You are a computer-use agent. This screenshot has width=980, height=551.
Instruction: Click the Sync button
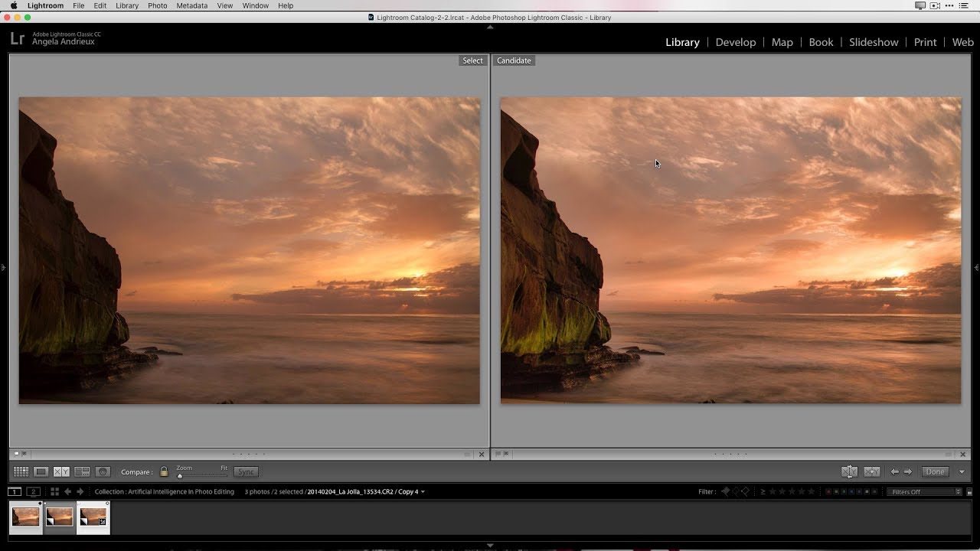[x=246, y=471]
